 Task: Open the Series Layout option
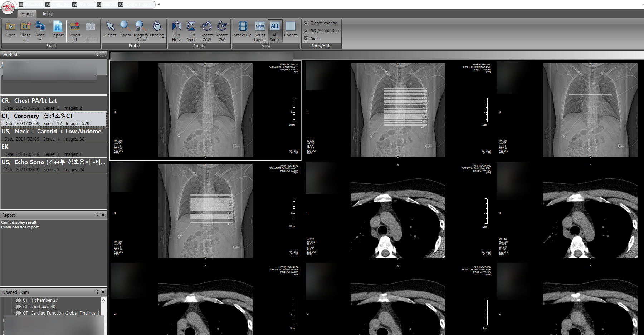pos(260,31)
